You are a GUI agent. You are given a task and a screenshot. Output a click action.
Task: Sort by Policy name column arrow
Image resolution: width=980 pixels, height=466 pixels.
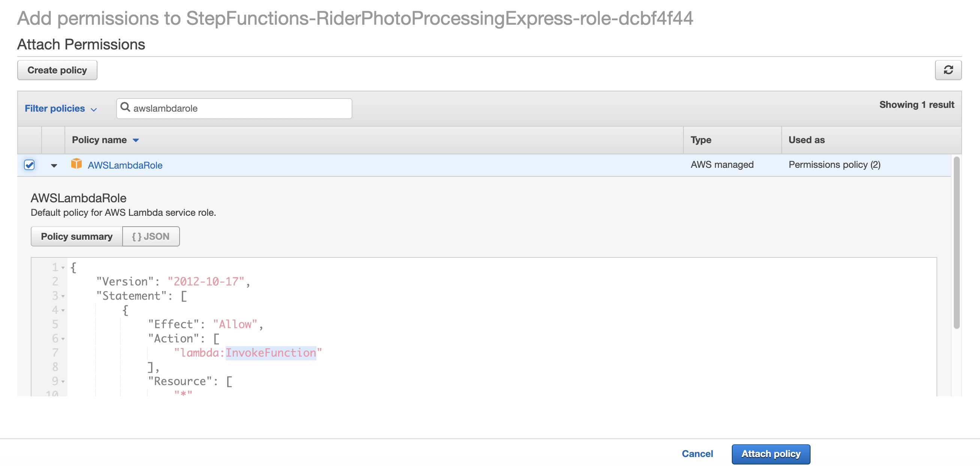tap(136, 140)
